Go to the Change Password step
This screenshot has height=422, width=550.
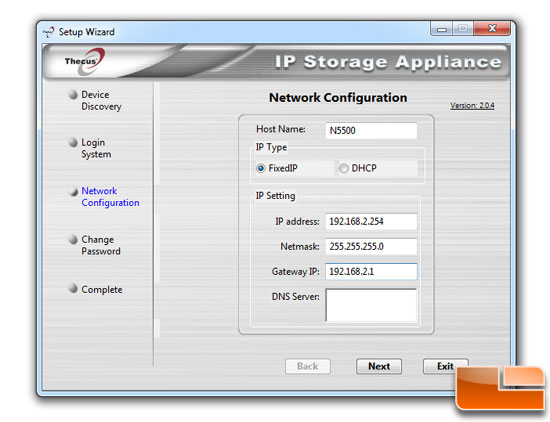[101, 245]
